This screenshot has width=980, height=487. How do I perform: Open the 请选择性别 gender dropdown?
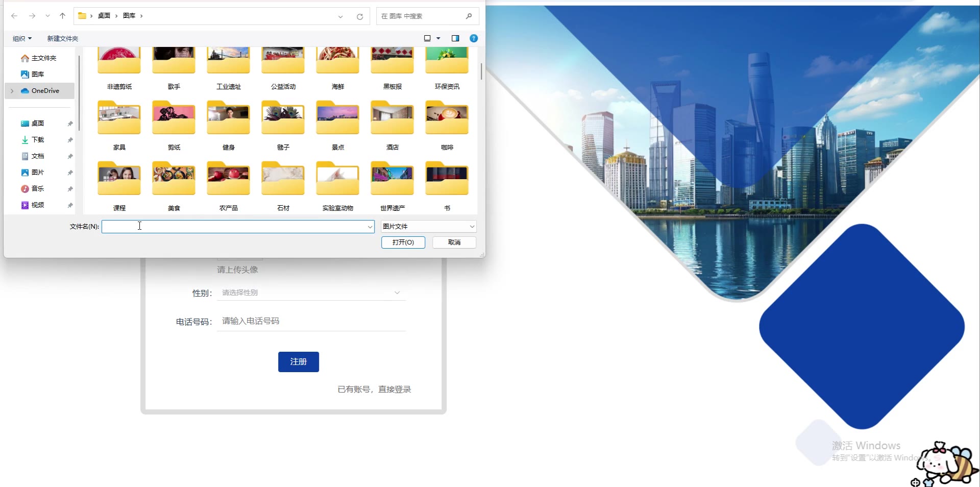(x=311, y=293)
